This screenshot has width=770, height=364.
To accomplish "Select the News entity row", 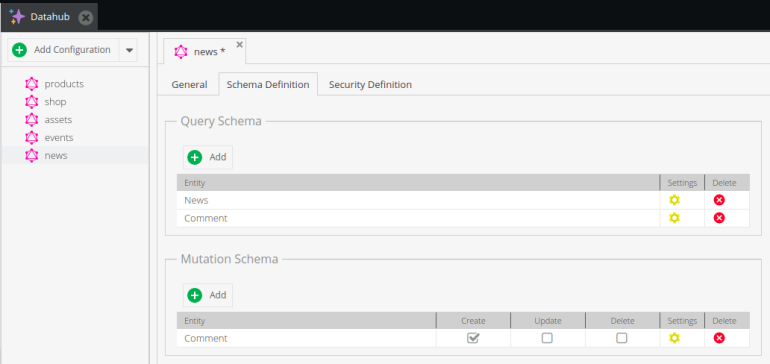I will (463, 200).
